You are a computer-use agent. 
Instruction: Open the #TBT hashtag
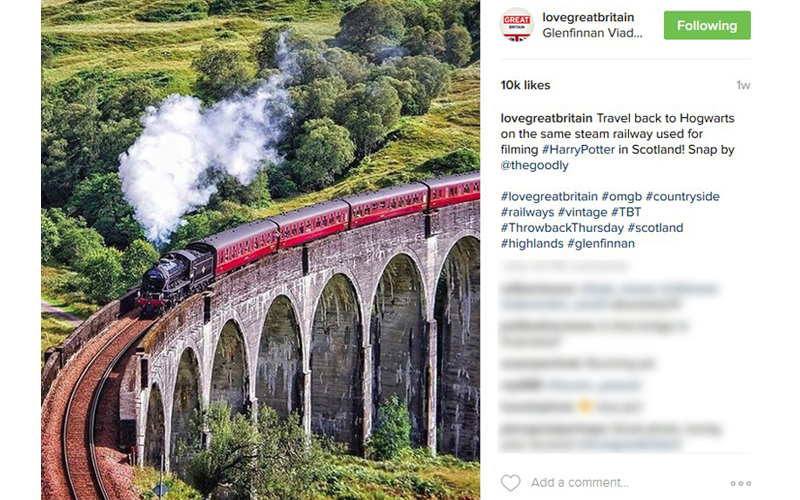(x=626, y=212)
